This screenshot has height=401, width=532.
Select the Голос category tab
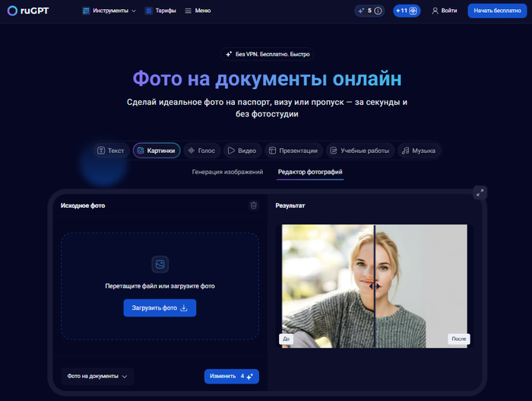pyautogui.click(x=201, y=151)
